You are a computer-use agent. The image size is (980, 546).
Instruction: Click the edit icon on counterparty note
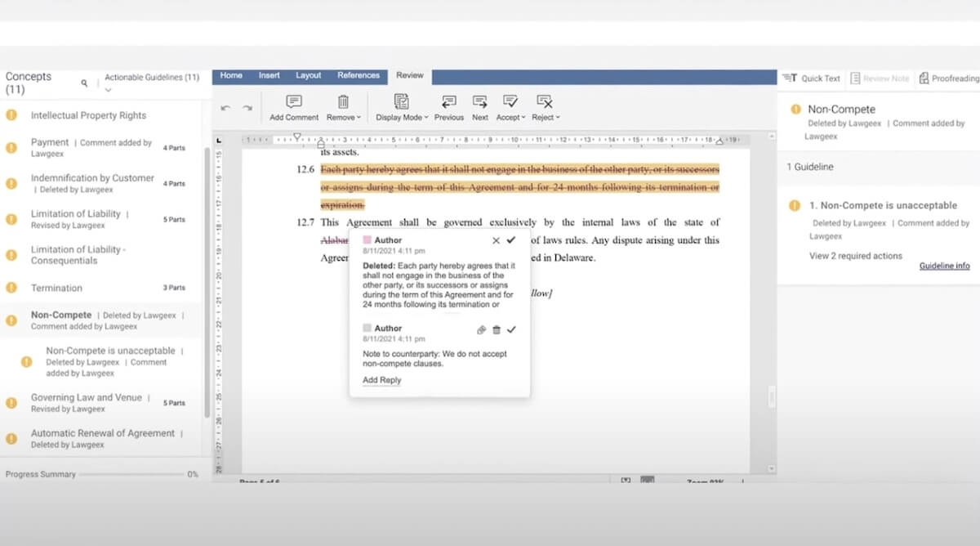point(481,329)
